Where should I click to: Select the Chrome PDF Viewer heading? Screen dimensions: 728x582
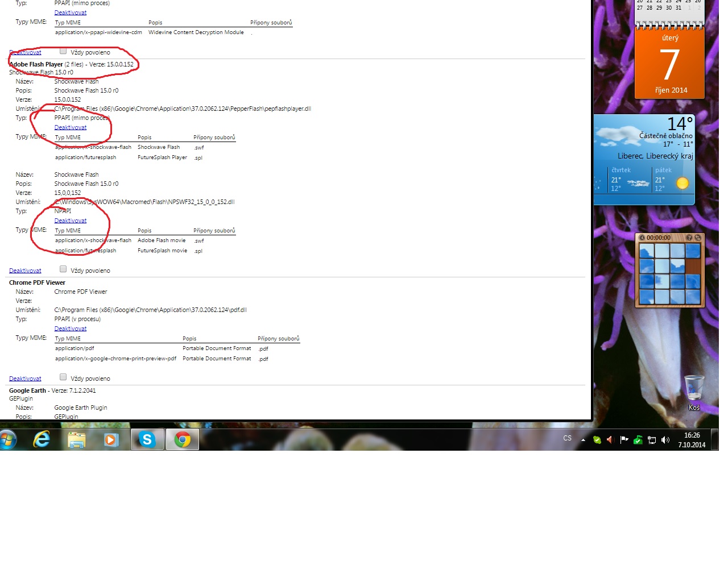(37, 282)
